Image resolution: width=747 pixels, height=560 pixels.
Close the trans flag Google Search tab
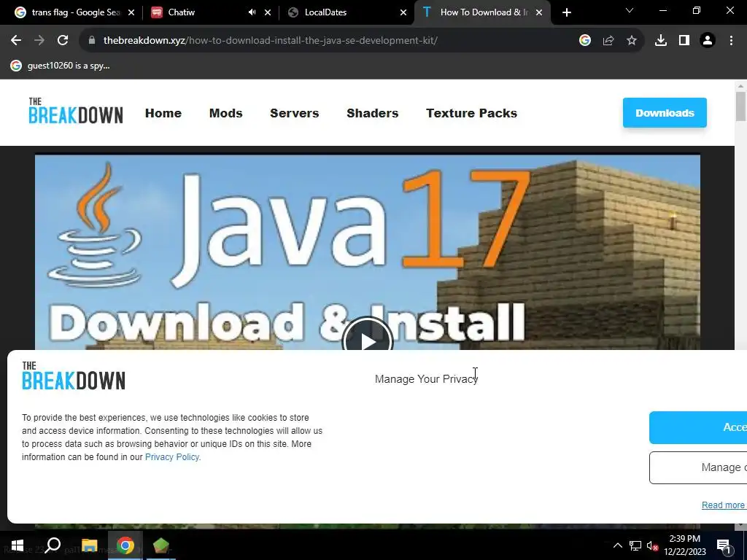tap(131, 12)
